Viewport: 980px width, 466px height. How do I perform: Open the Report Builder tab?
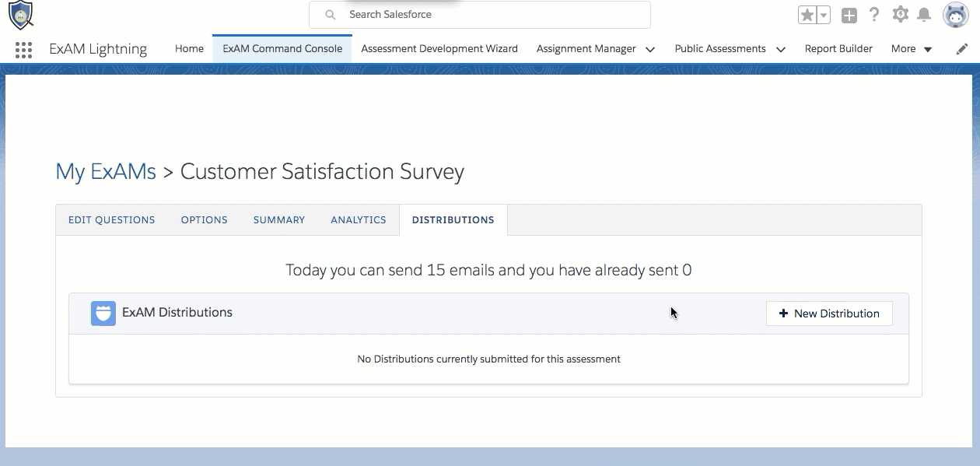[838, 48]
